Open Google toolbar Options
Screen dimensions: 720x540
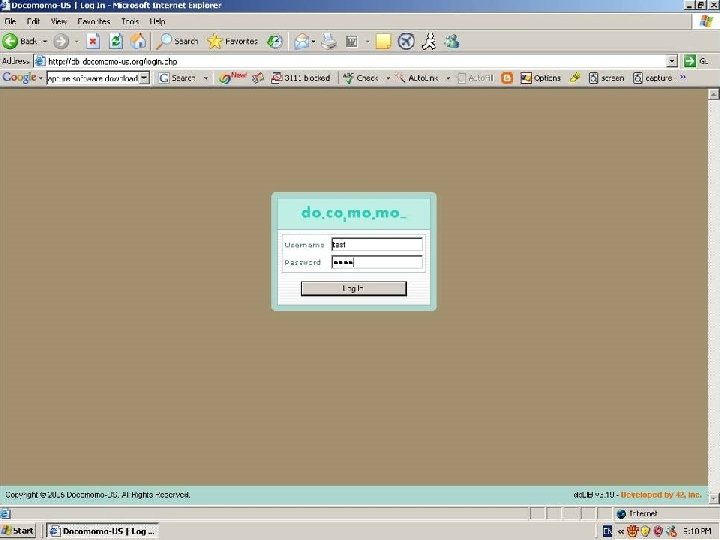pyautogui.click(x=540, y=78)
